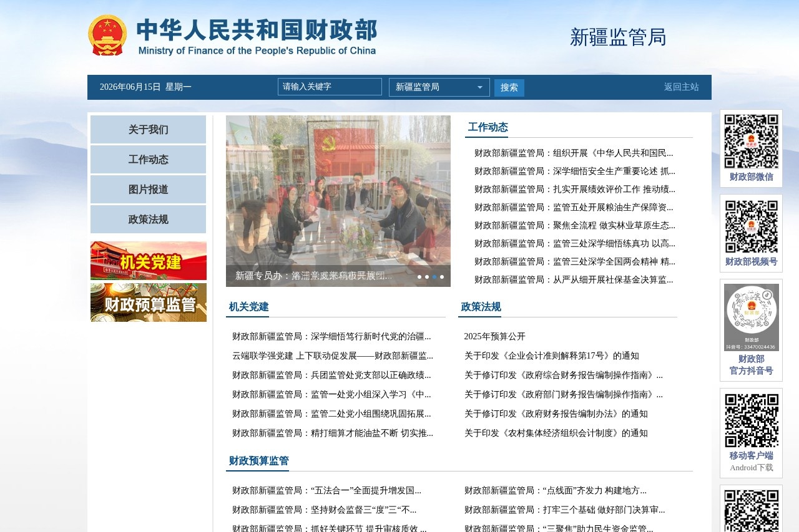The height and width of the screenshot is (532, 799).
Task: Open the 财政预算监管 section heading
Action: [x=259, y=461]
